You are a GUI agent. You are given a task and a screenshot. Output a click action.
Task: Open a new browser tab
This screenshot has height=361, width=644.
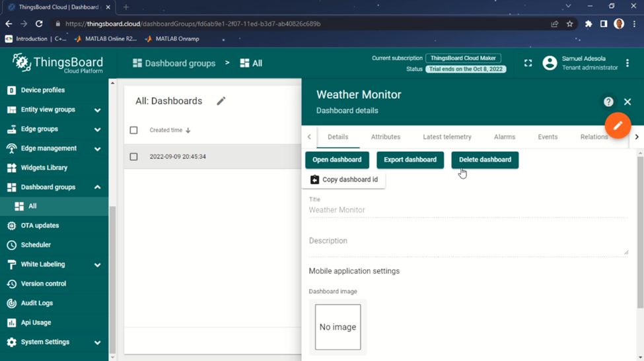(x=126, y=7)
